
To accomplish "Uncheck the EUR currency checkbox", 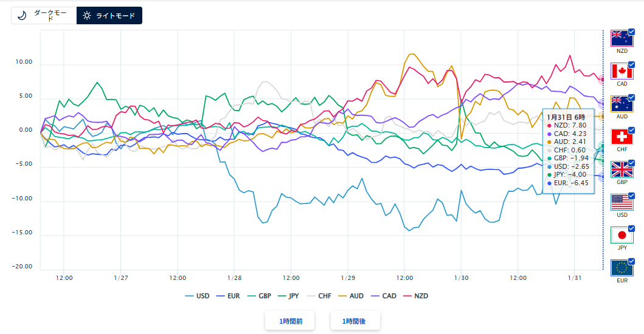I will tap(631, 261).
